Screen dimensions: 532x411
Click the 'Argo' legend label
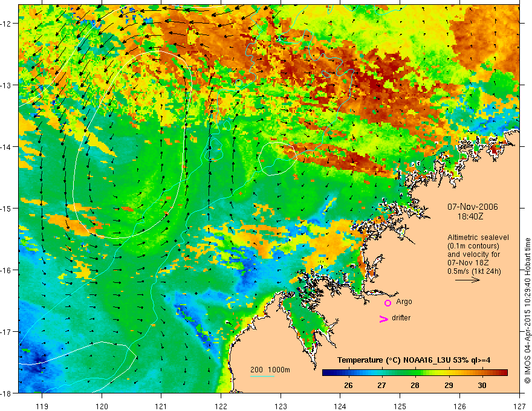404,302
